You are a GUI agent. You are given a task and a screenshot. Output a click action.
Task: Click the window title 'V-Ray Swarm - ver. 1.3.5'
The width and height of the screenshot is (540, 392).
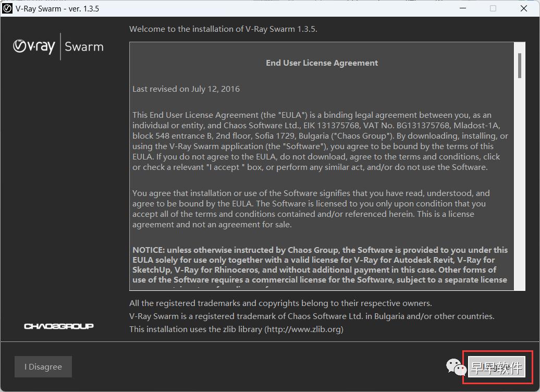57,9
